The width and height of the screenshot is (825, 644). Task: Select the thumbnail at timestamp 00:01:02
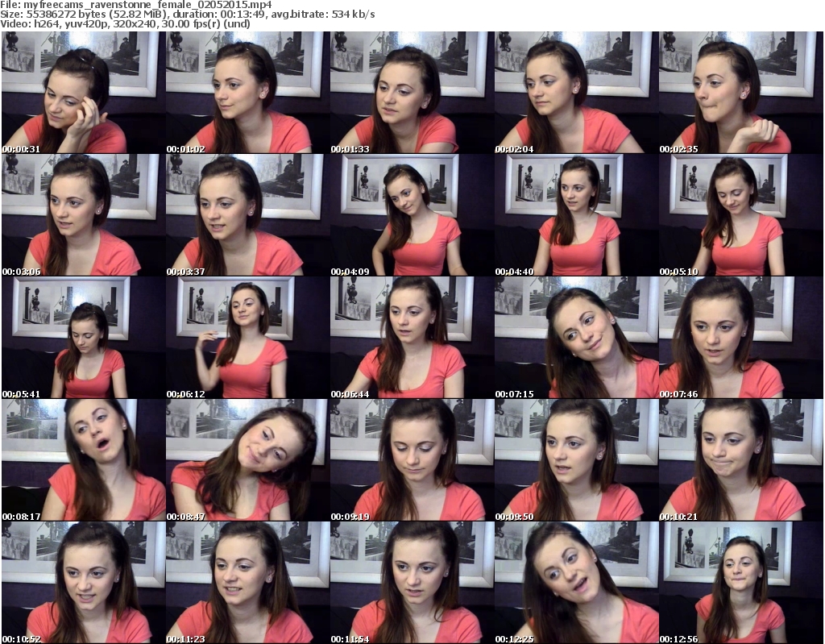[x=247, y=93]
